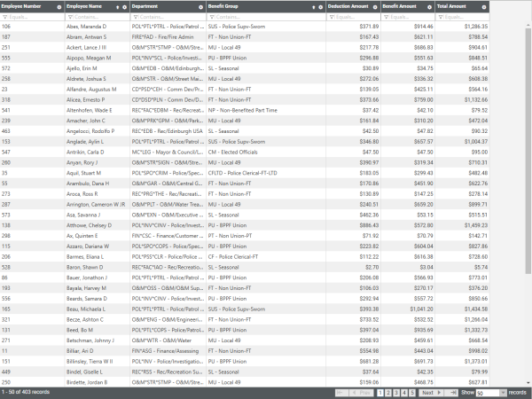Open the Show records count dropdown
Screen dimensions: 532x399
[503, 393]
